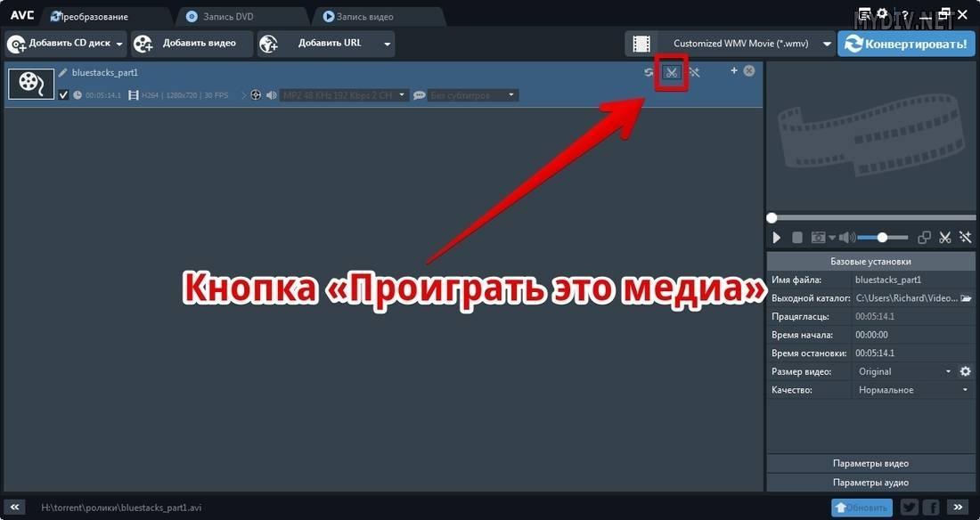This screenshot has height=520, width=980.
Task: Click the film reel thumbnail of bluestacks_part1
Action: [x=31, y=84]
